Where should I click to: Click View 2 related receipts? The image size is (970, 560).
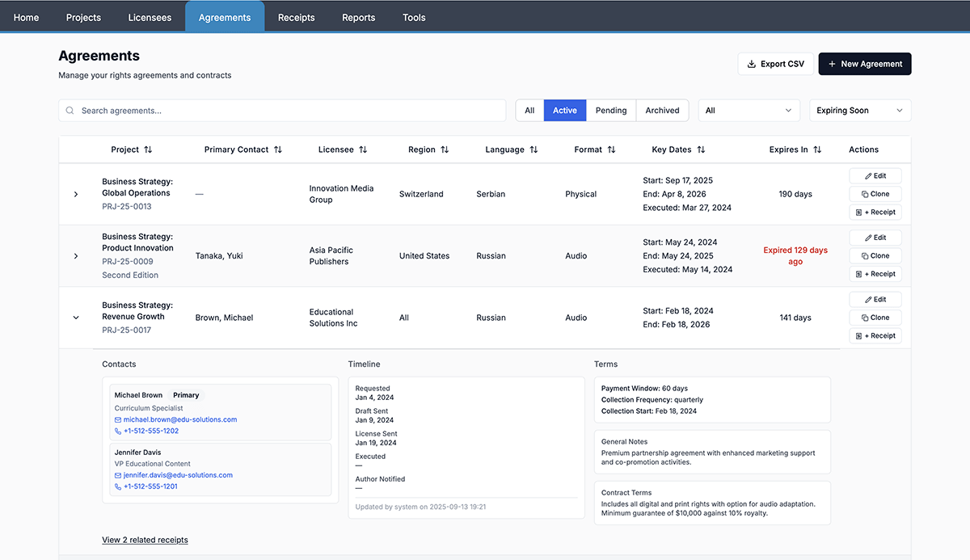click(145, 540)
